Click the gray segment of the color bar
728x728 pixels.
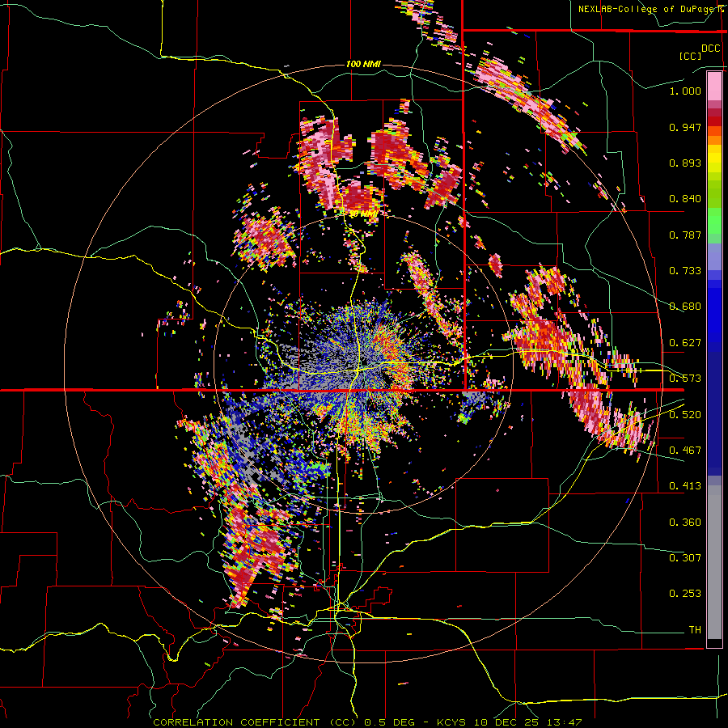click(x=714, y=562)
